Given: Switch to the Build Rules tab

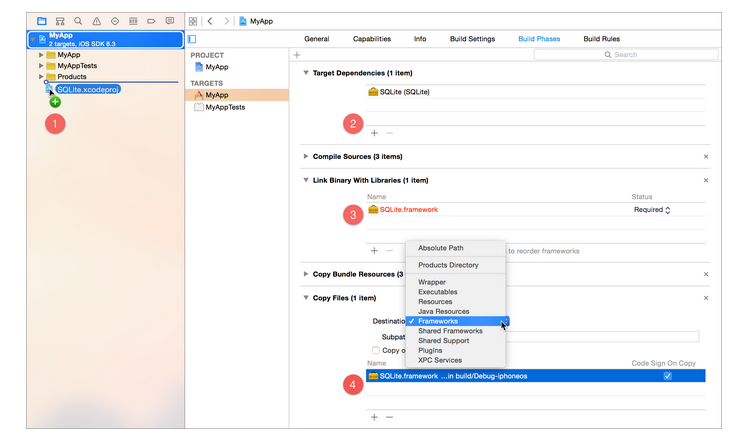Looking at the screenshot, I should point(601,39).
